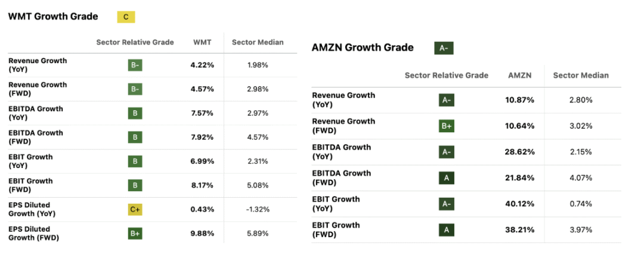Screen dimensions: 644x255
Task: Click AMZN's EBIT Growth (YoY) A- grade badge
Action: [x=446, y=204]
